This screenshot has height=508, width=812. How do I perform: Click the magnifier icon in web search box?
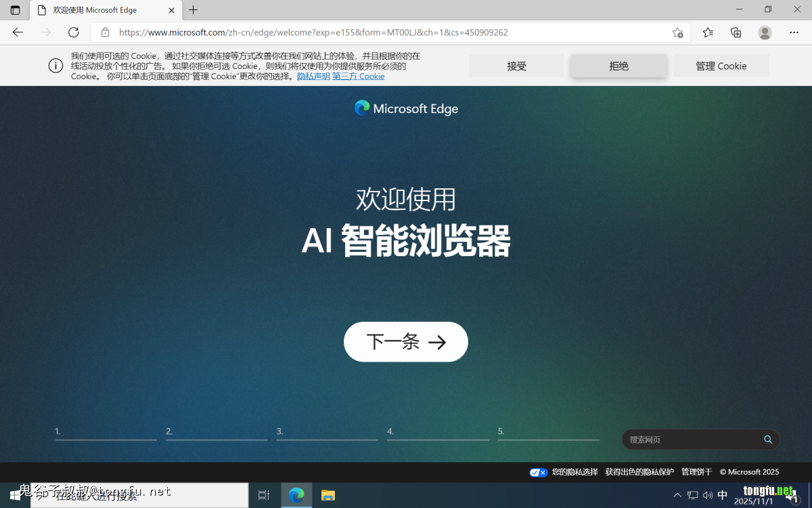pos(768,440)
